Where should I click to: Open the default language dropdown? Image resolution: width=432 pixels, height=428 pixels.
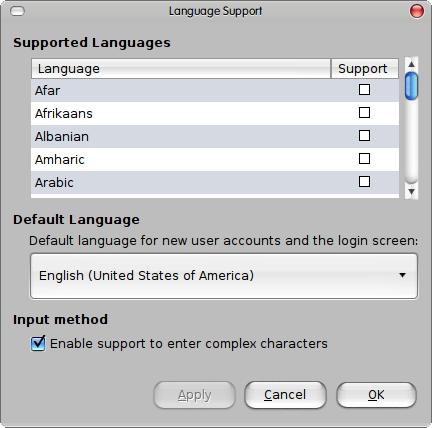224,276
